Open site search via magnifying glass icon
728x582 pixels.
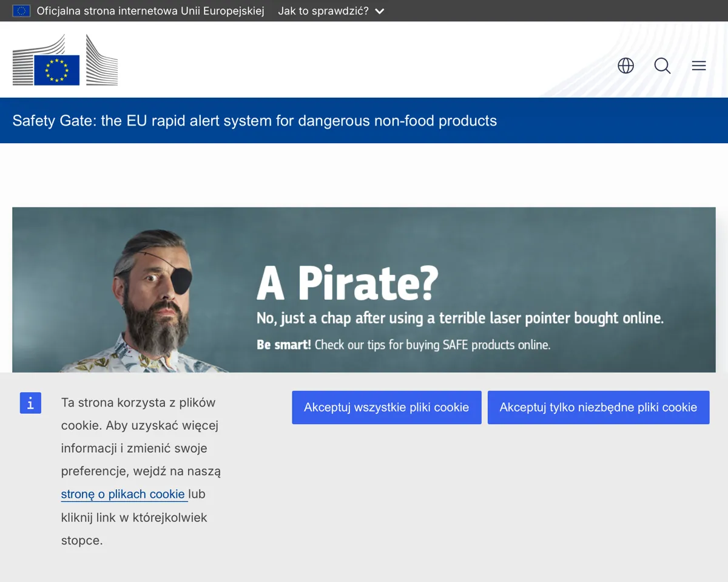click(662, 66)
